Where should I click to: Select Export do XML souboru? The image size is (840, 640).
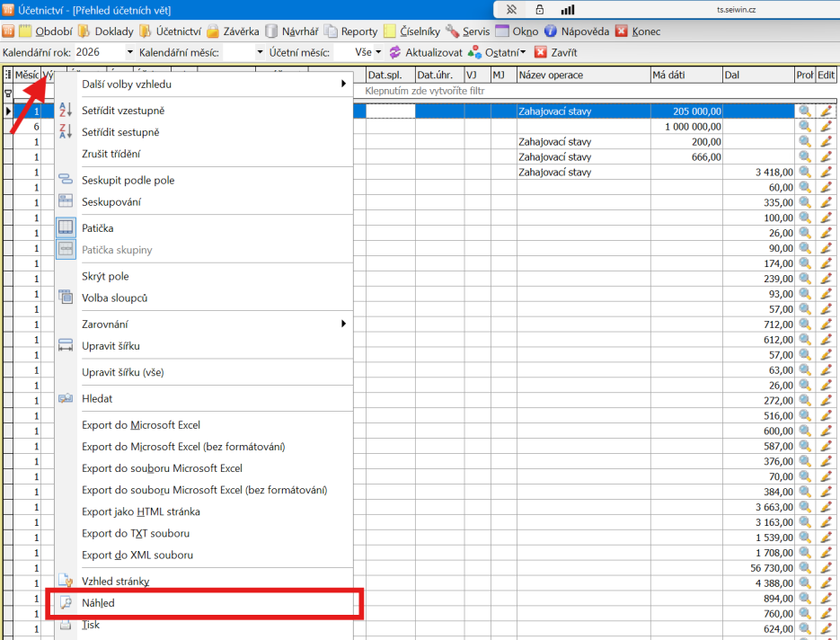tap(204, 556)
